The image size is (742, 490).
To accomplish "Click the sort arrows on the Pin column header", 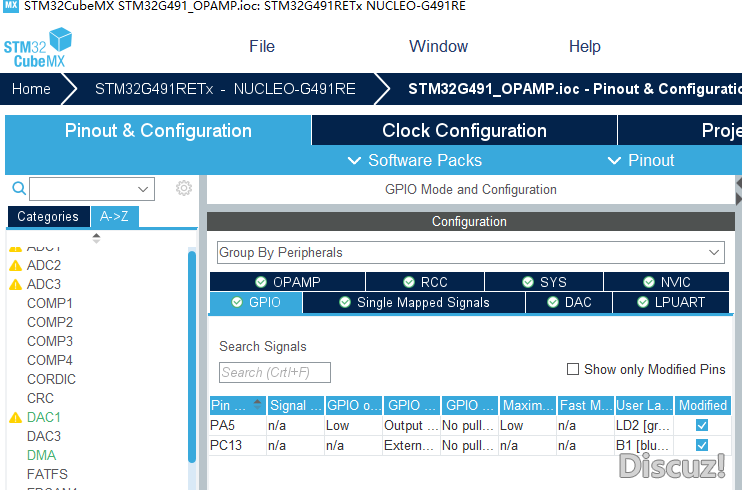I will 257,404.
